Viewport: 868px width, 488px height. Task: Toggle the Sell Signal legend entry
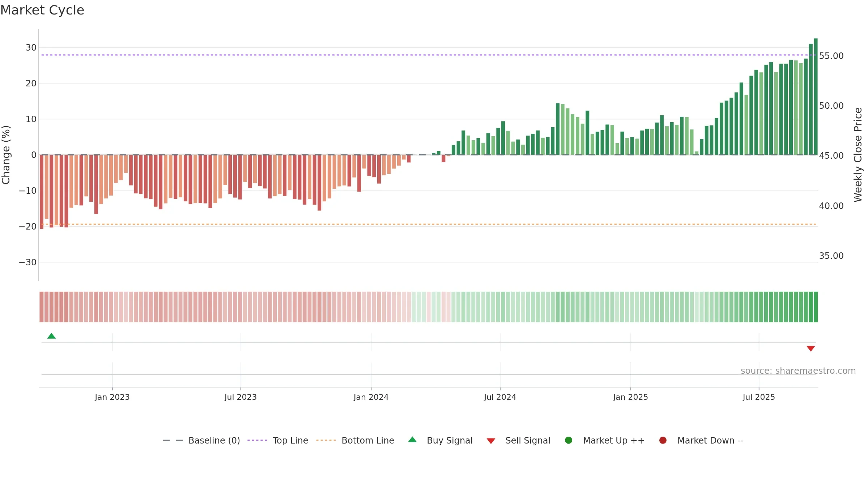[x=518, y=440]
